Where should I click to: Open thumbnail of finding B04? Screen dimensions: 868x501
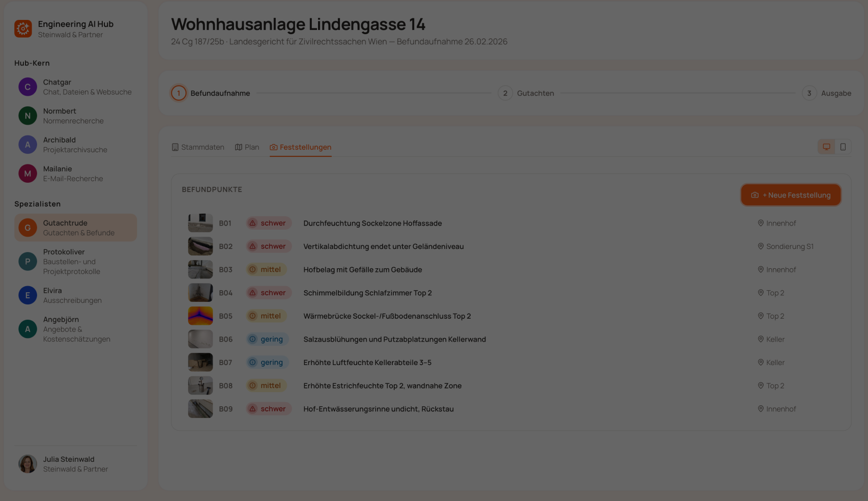click(x=200, y=293)
